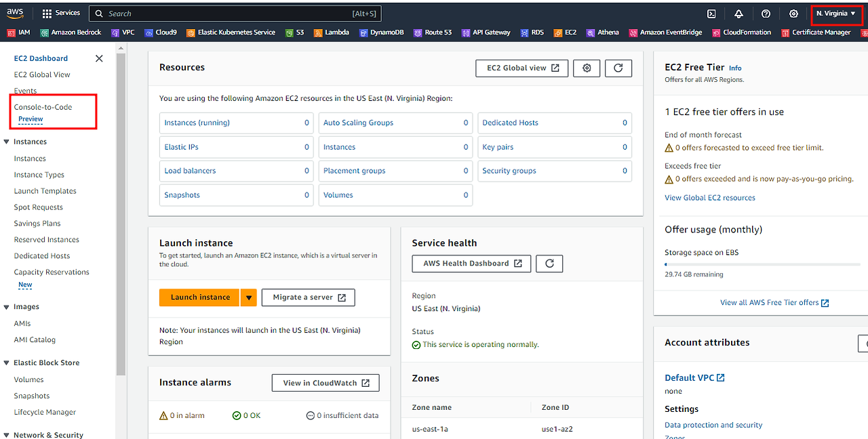Click the EBS storage usage bar
Image resolution: width=868 pixels, height=439 pixels.
coord(762,264)
